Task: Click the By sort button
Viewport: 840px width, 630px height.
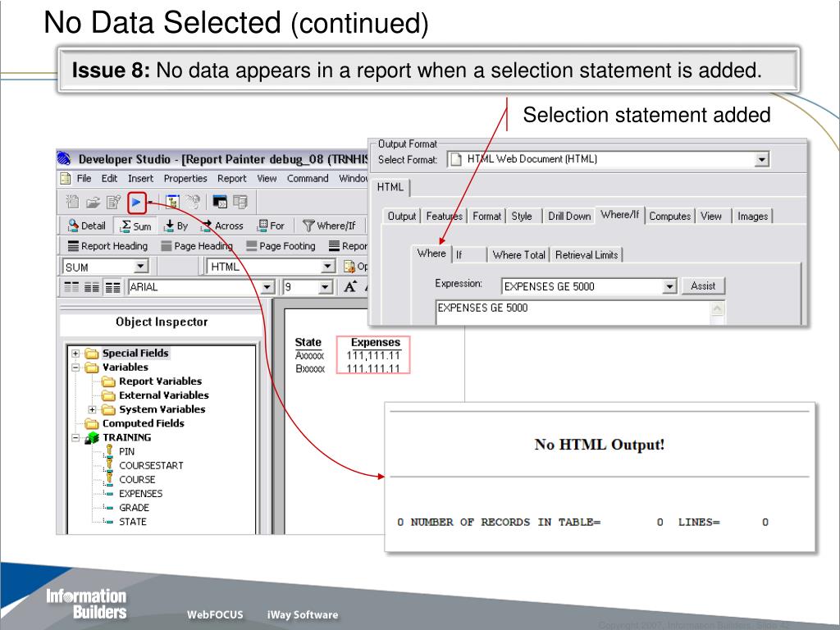Action: pyautogui.click(x=176, y=226)
